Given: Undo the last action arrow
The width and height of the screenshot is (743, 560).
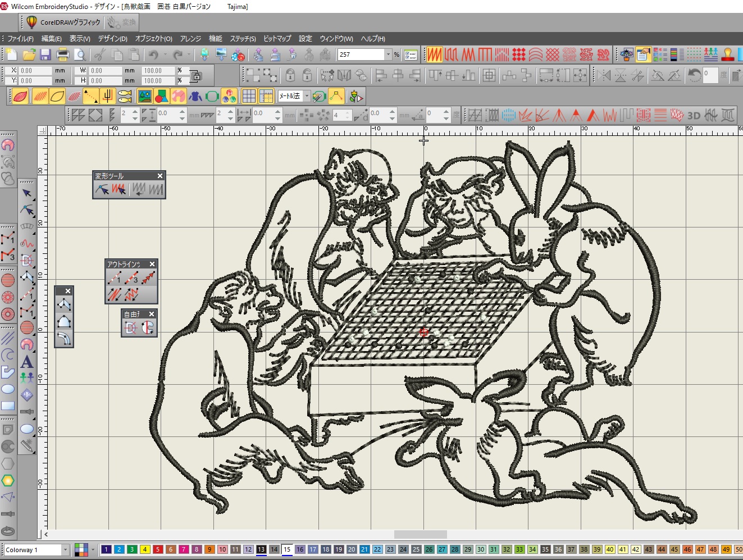Looking at the screenshot, I should click(x=153, y=54).
